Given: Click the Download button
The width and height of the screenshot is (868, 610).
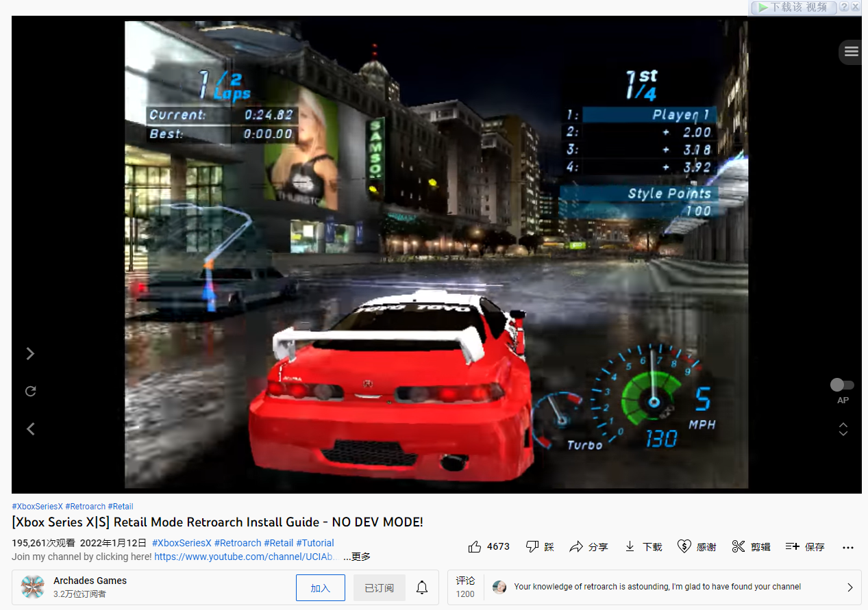Looking at the screenshot, I should pos(643,546).
